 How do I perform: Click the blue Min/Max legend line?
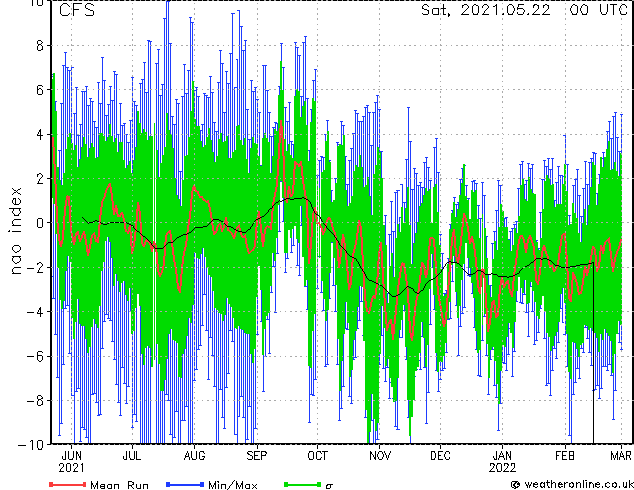tap(185, 484)
